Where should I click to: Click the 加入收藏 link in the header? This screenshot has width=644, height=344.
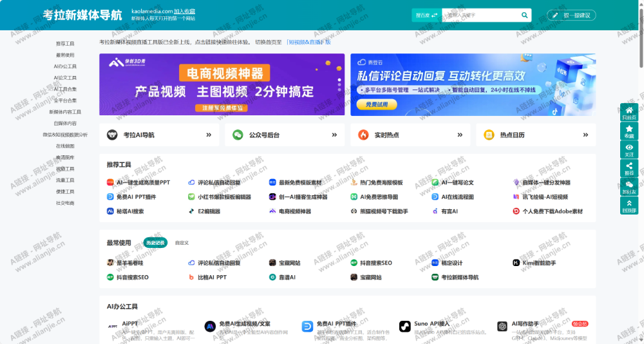pos(184,11)
